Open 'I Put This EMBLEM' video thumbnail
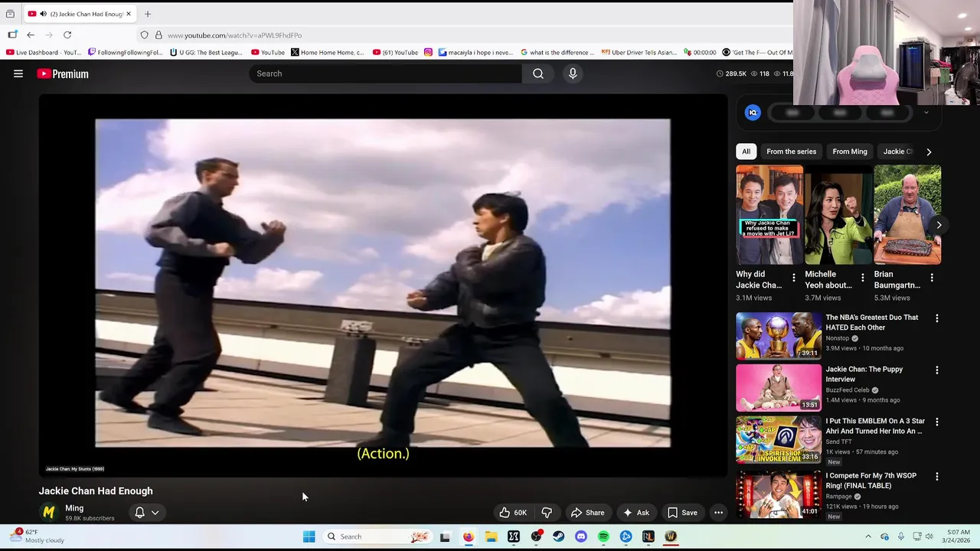Screen dimensions: 980x551 (779, 440)
